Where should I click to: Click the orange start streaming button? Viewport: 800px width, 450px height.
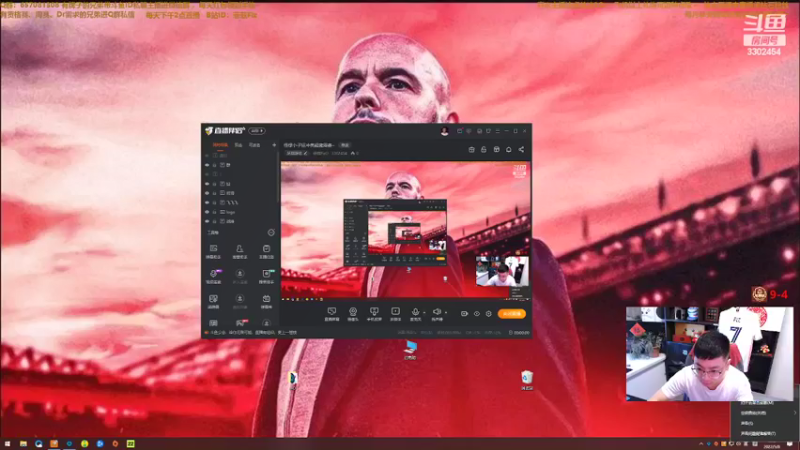pyautogui.click(x=512, y=314)
